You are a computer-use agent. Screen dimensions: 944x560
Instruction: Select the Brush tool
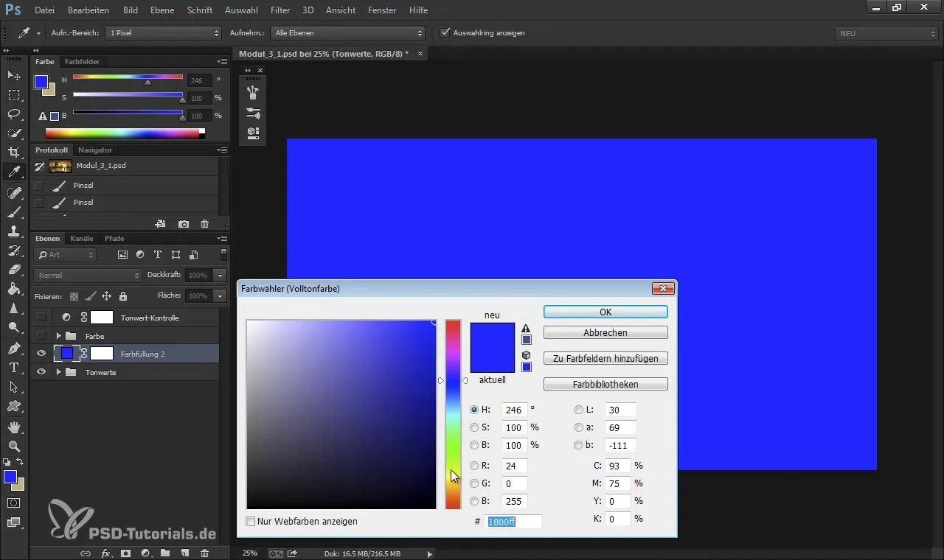14,212
